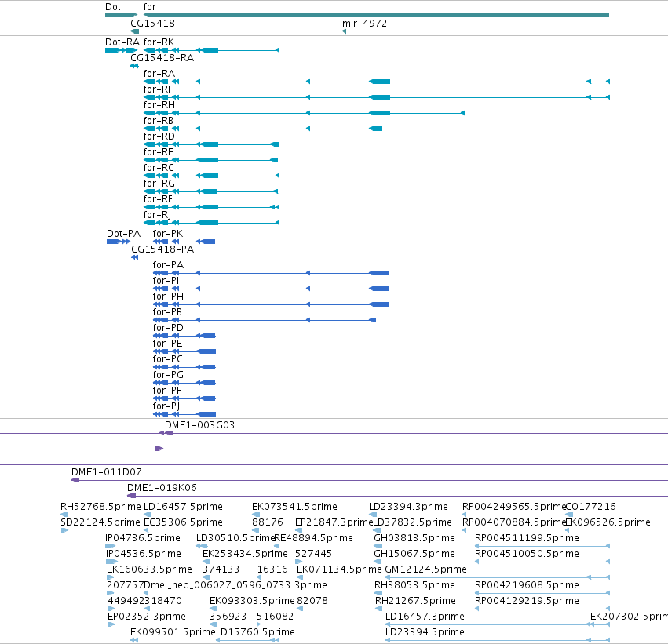668x644 pixels.
Task: Select the for-PE protein label
Action: 167,344
